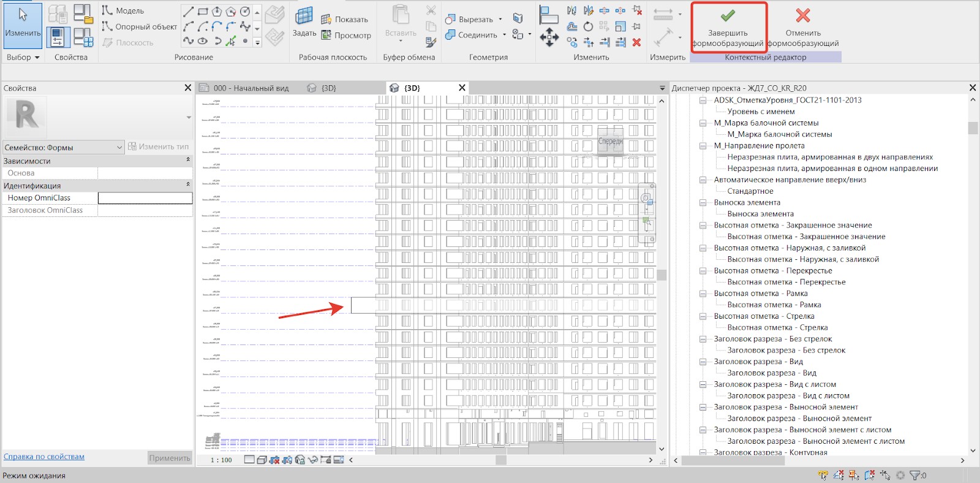This screenshot has height=483, width=980.
Task: Toggle the Properties palette icon in Свойства panel
Action: [x=58, y=37]
